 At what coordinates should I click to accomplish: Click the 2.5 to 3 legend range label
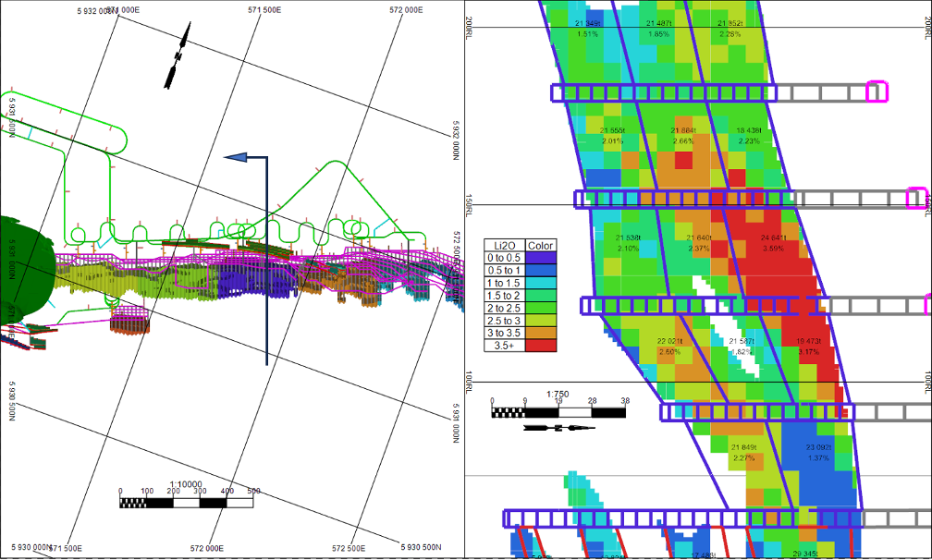505,321
